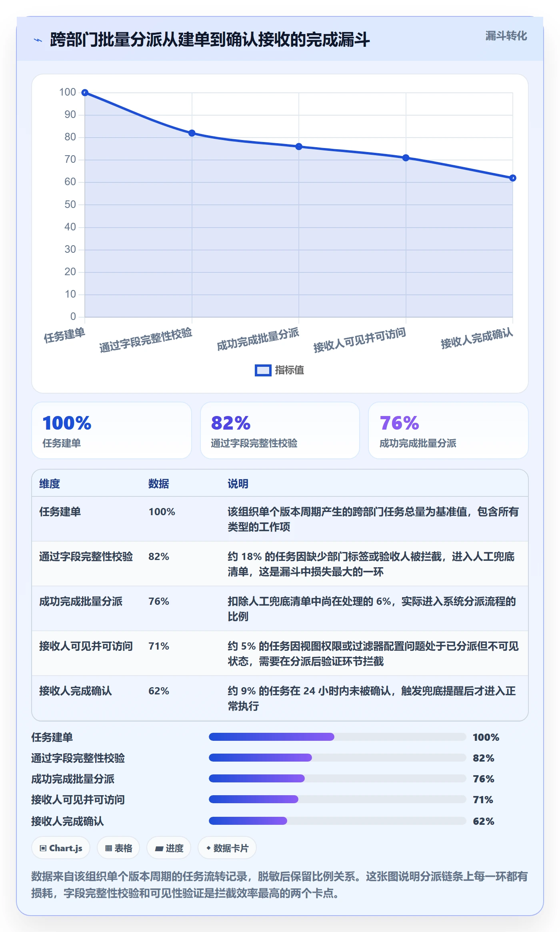Open the 100% 任务建单 stat card
This screenshot has height=932, width=560.
tap(112, 430)
